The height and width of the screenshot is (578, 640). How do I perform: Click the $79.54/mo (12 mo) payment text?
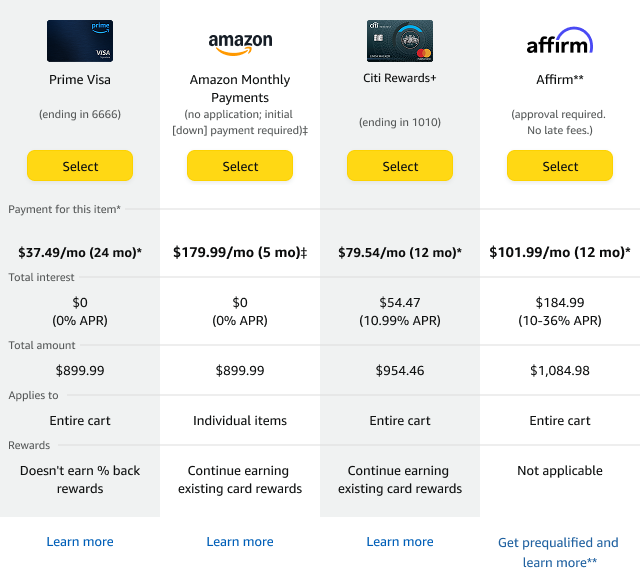pos(400,253)
